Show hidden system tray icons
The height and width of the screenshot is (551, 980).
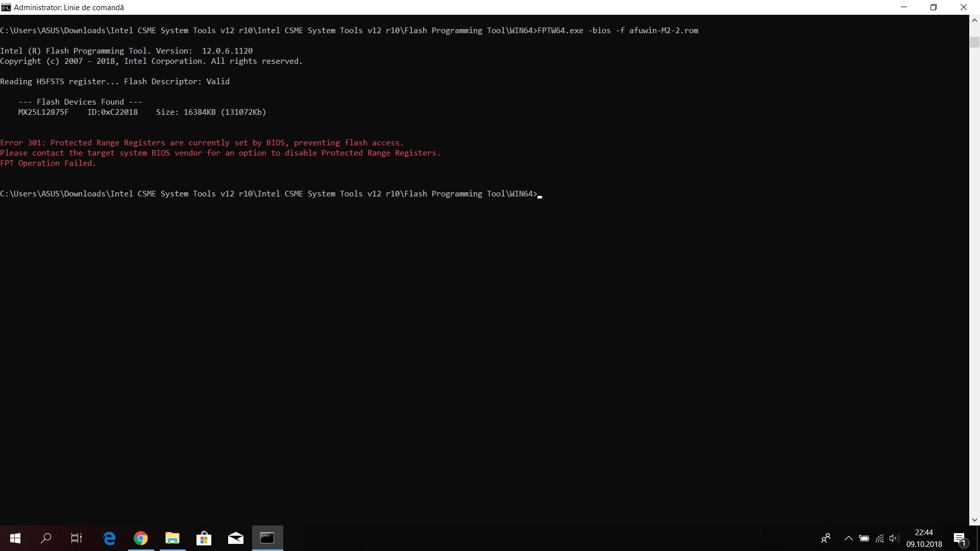point(848,538)
